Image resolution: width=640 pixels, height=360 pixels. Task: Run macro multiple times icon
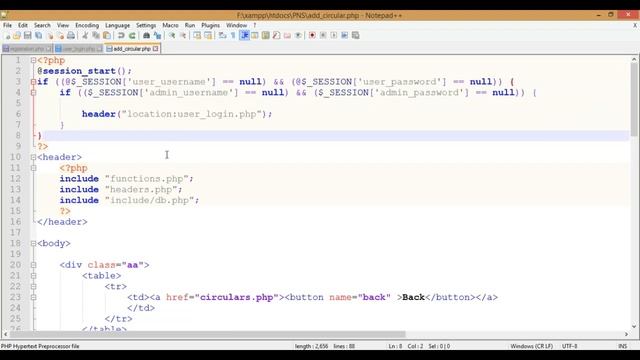[x=344, y=36]
